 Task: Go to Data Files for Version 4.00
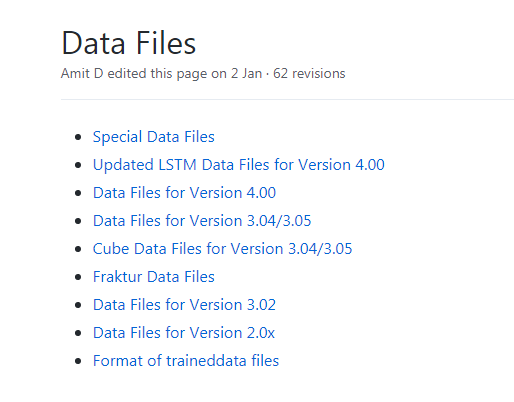click(x=184, y=193)
